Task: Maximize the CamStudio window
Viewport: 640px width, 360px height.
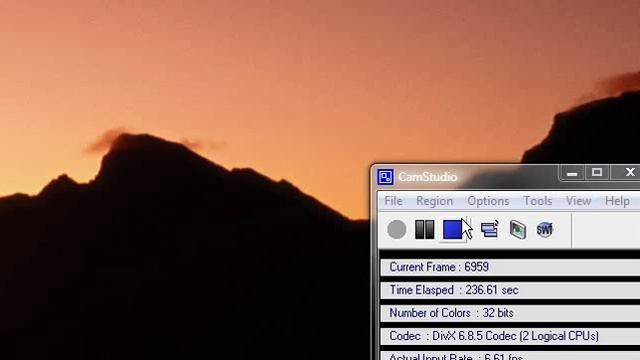Action: (x=597, y=173)
